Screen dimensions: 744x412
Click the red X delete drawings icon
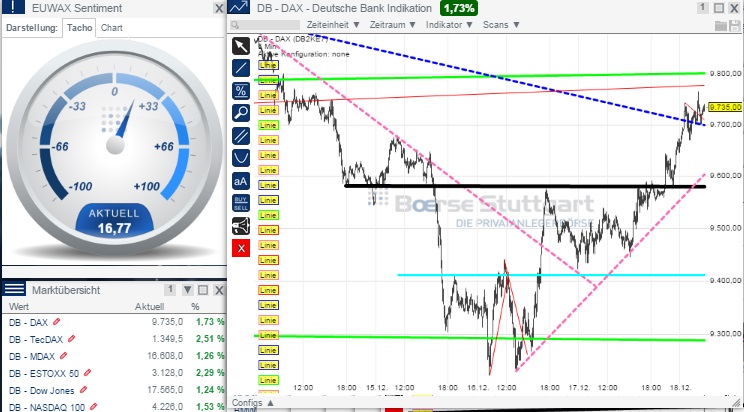click(x=240, y=247)
